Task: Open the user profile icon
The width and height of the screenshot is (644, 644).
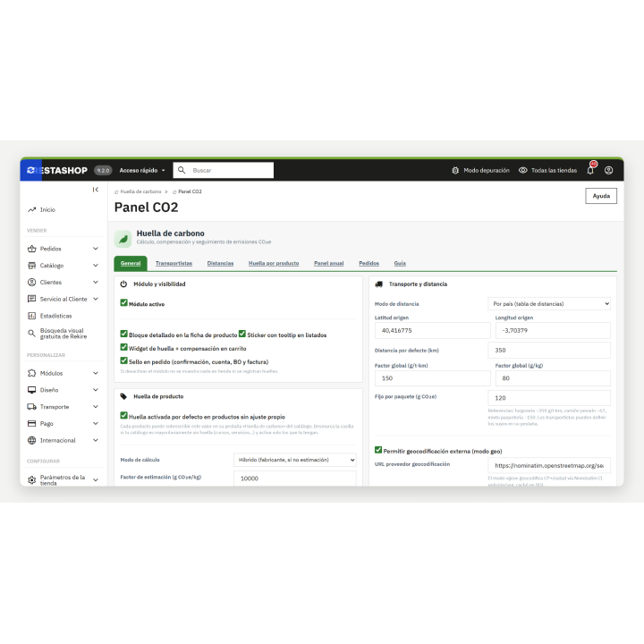Action: point(609,170)
